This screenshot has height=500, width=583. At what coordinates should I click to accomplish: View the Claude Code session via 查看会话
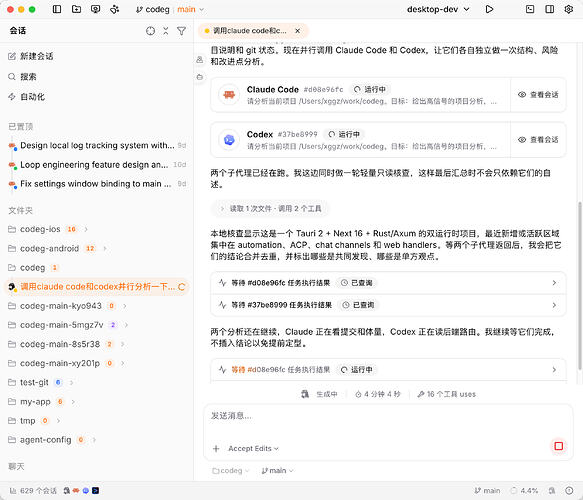tap(538, 95)
